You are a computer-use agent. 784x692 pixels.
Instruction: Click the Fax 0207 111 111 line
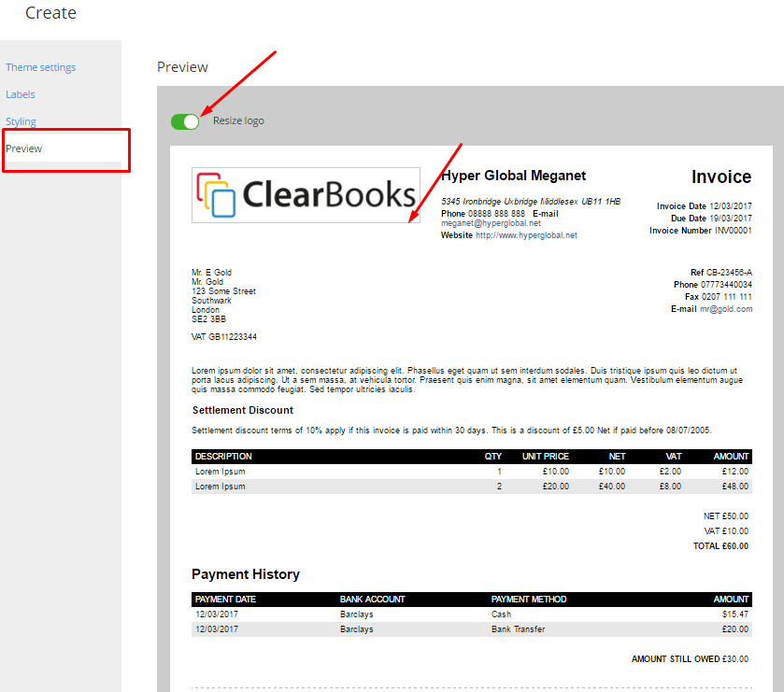(x=719, y=297)
